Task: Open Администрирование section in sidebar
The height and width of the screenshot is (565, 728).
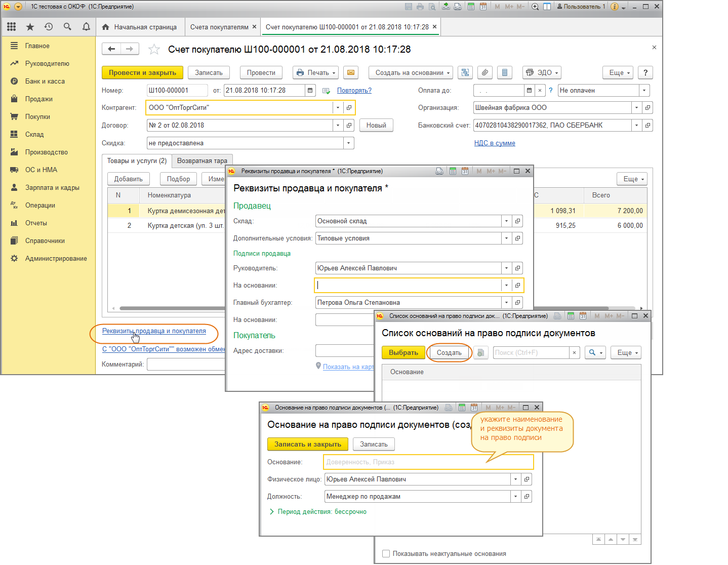Action: point(56,258)
